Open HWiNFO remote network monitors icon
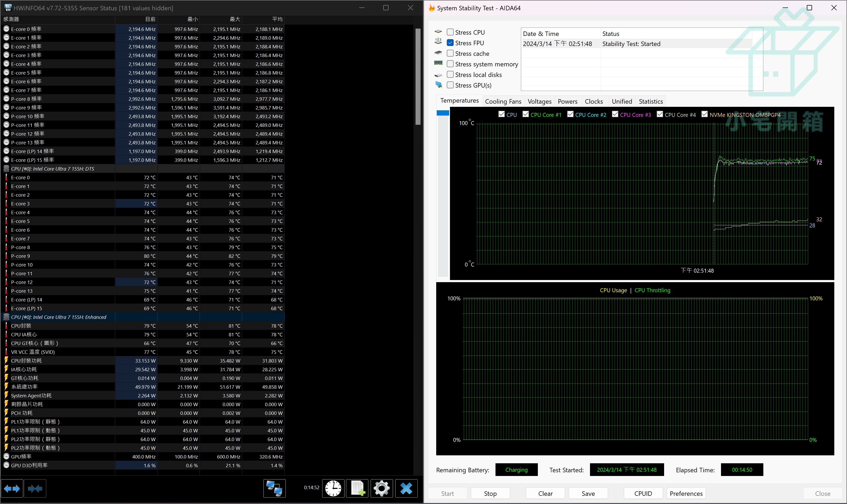The height and width of the screenshot is (504, 847). (x=274, y=488)
